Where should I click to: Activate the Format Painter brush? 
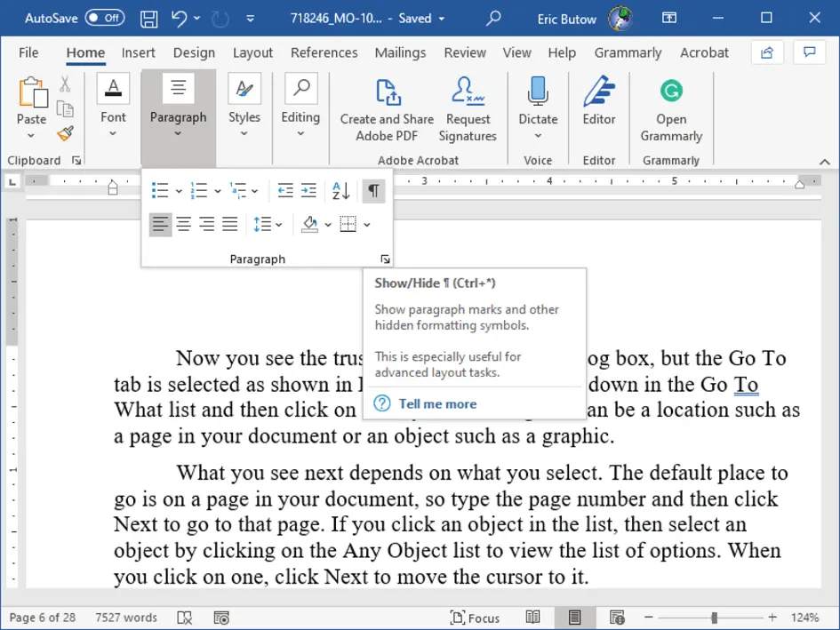65,133
